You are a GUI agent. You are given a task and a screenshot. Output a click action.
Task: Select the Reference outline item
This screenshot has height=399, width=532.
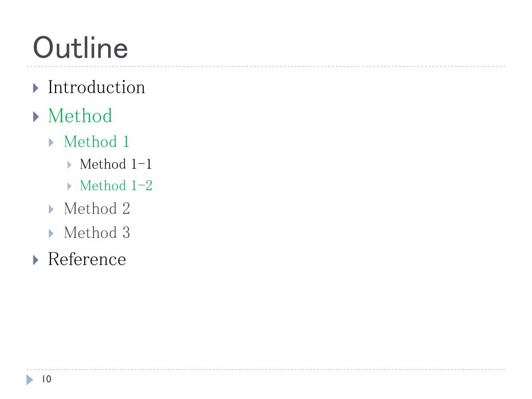(87, 259)
